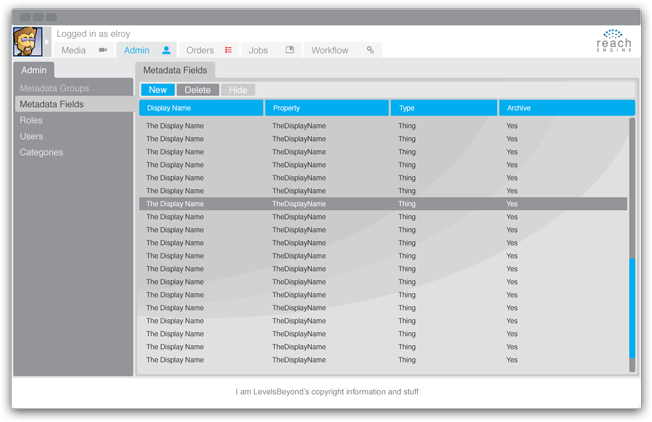This screenshot has width=652, height=422.
Task: Click the Hide button
Action: pyautogui.click(x=238, y=90)
